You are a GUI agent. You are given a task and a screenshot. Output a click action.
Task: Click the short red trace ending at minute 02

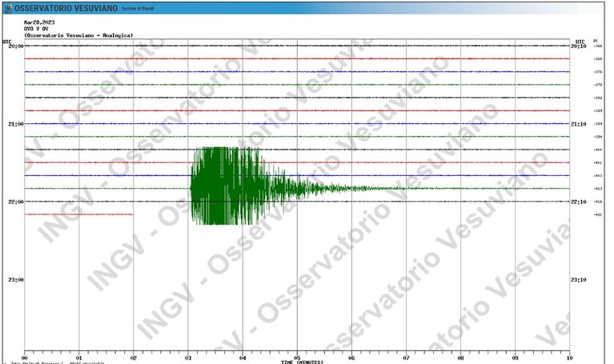pyautogui.click(x=79, y=214)
